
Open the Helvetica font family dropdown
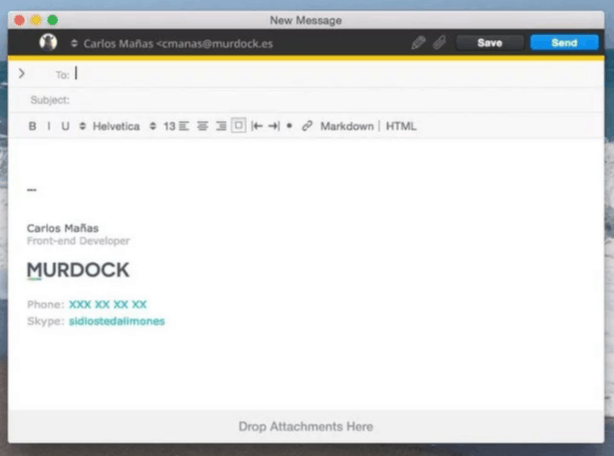[x=110, y=126]
